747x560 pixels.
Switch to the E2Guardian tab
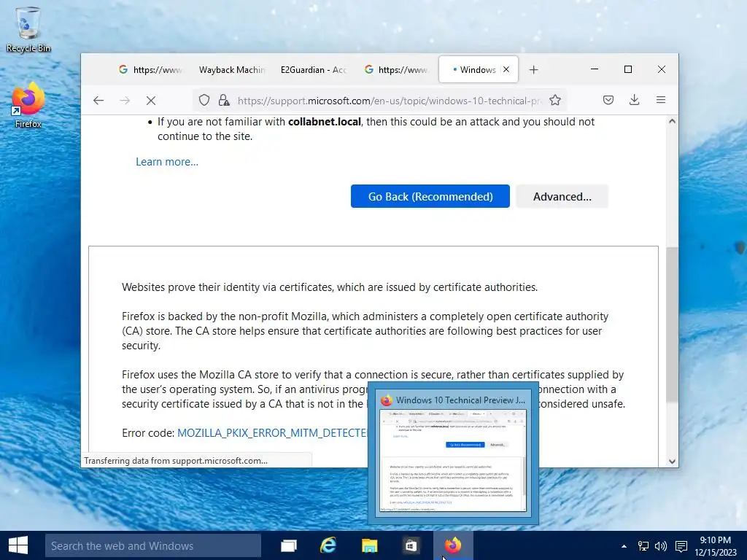pos(313,70)
